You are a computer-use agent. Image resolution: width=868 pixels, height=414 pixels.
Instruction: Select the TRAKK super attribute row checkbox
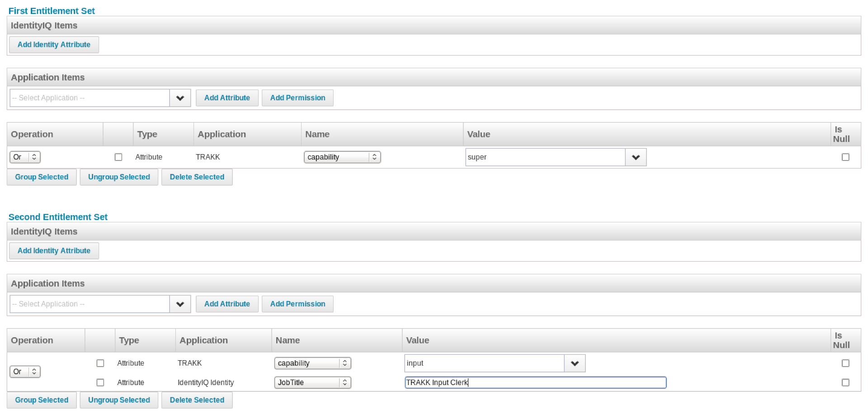[x=118, y=157]
